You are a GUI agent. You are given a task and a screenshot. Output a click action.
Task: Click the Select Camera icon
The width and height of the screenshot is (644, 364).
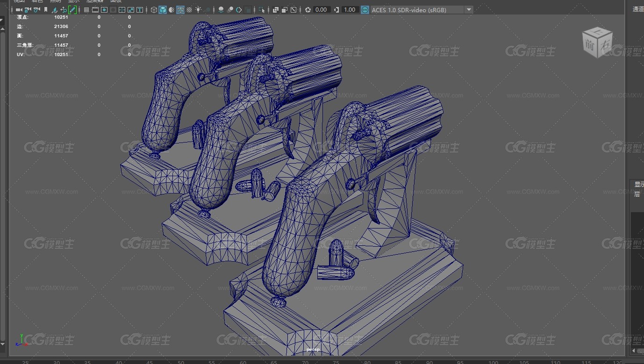coord(19,9)
